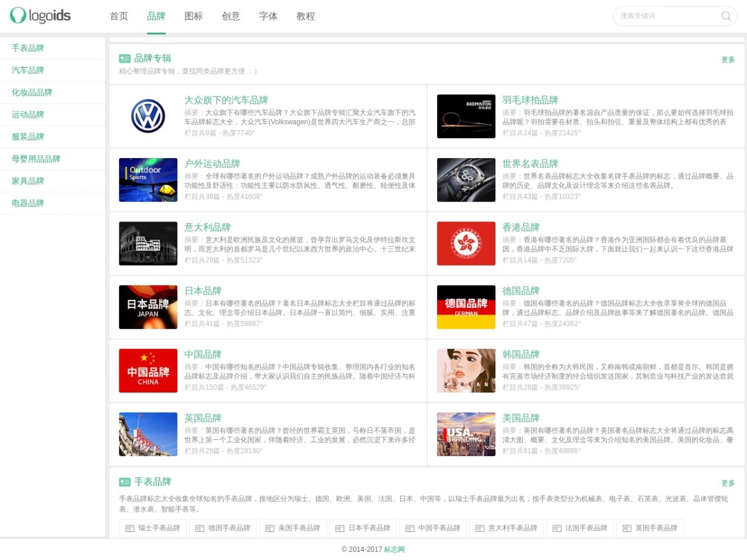Open the 日本品牌 JAPAN thumbnail
747x560 pixels.
point(148,307)
